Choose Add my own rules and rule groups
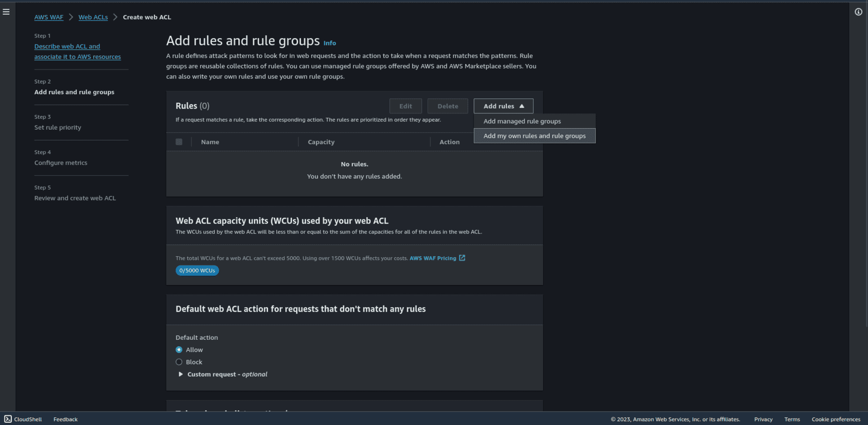Image resolution: width=868 pixels, height=425 pixels. pyautogui.click(x=534, y=136)
